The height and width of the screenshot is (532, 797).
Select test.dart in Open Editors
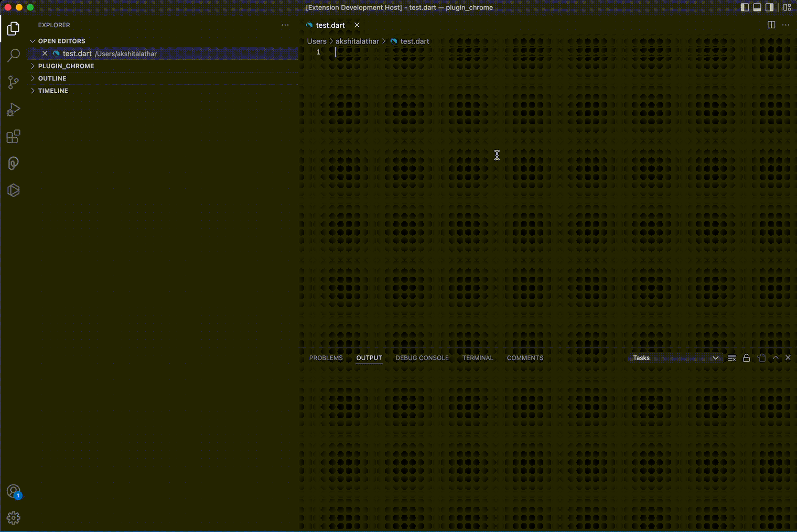163,53
